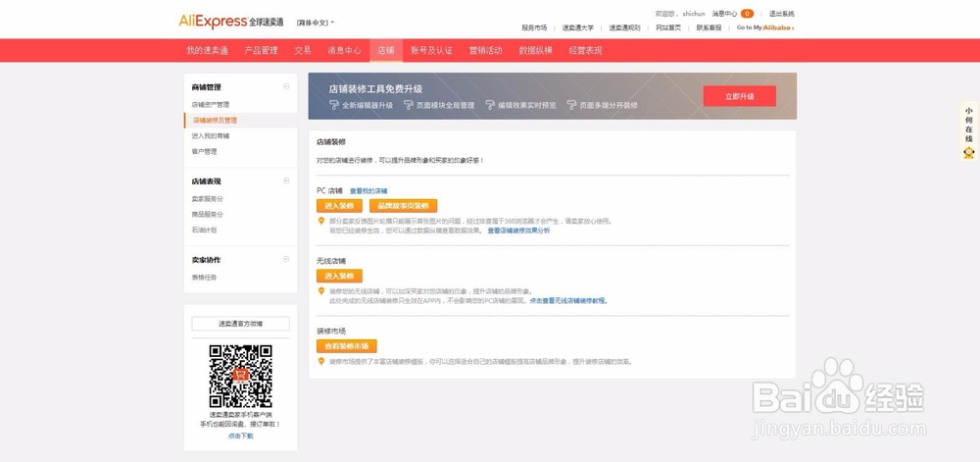The height and width of the screenshot is (462, 980).
Task: Open the 查看店铺装修效果分析 link
Action: pos(518,231)
